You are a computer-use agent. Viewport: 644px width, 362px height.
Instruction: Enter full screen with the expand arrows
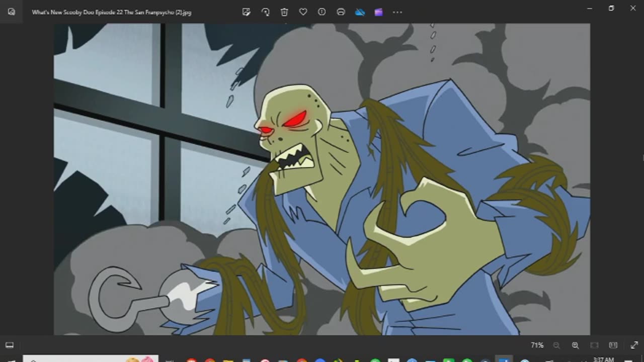(x=634, y=345)
